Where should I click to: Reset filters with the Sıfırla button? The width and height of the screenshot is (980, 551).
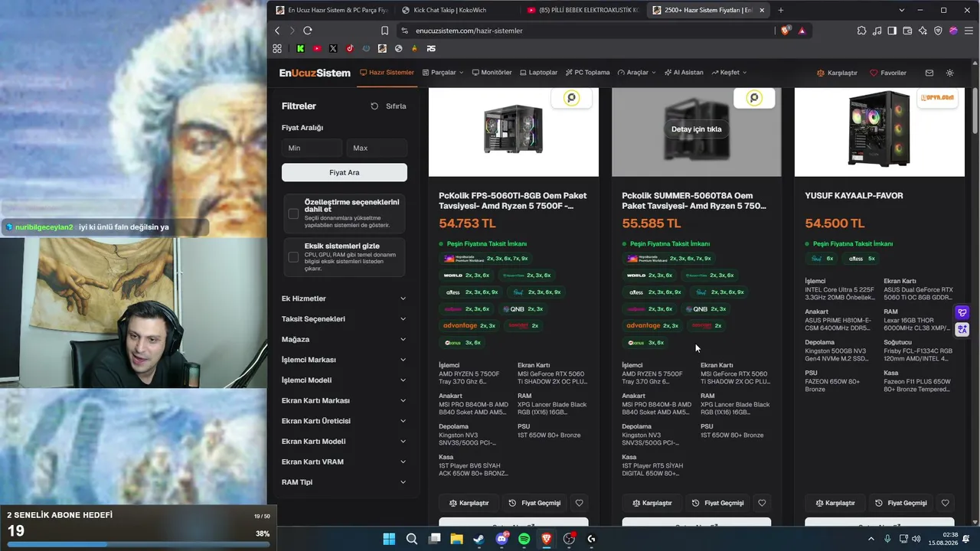click(x=388, y=106)
